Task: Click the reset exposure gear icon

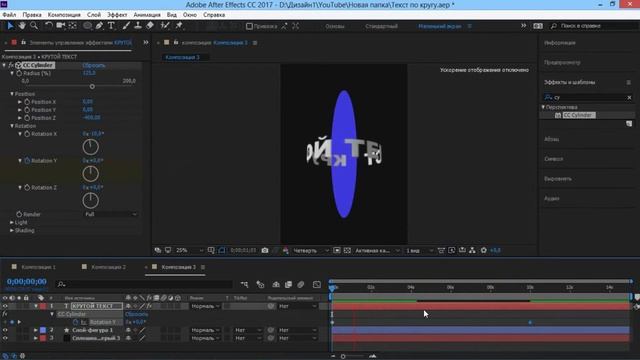Action: [x=484, y=250]
